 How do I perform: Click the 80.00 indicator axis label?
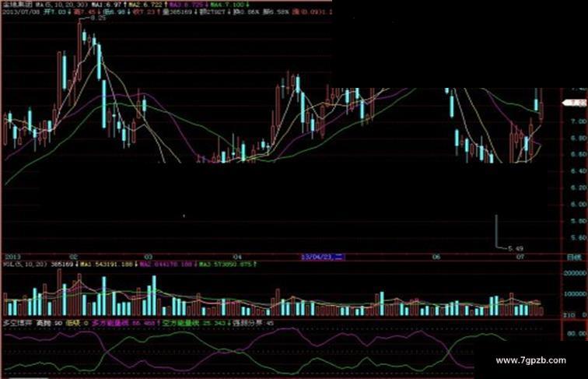[577, 333]
